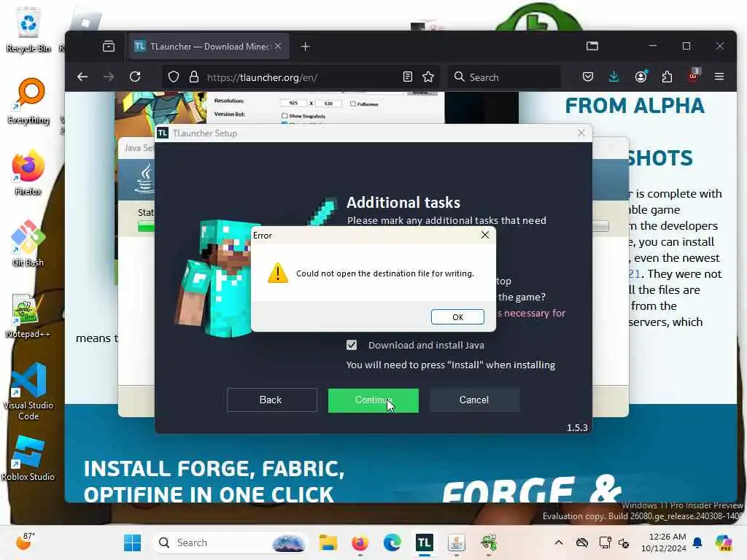Viewport: 747px width, 560px height.
Task: Open the Windows Start menu
Action: pos(132,542)
